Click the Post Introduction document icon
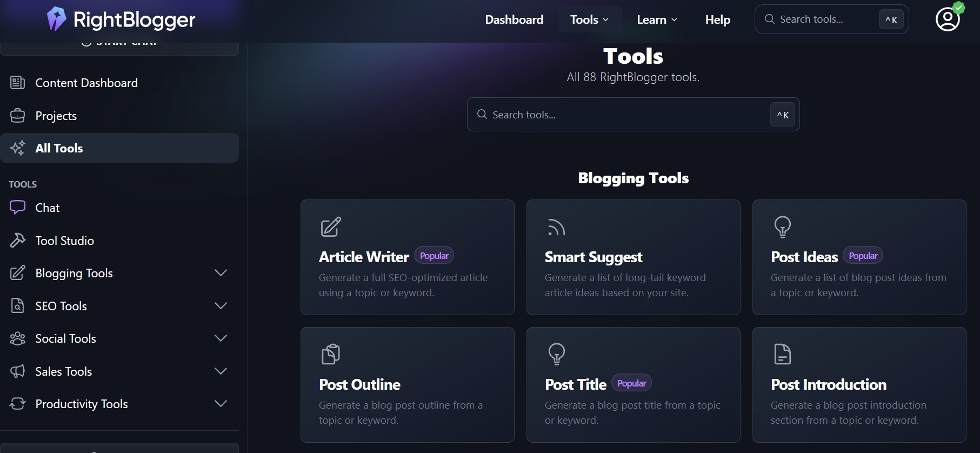The height and width of the screenshot is (453, 980). (x=783, y=354)
